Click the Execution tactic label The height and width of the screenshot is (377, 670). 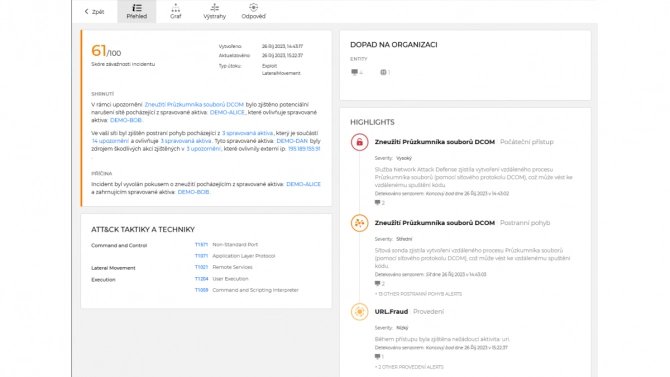click(x=103, y=280)
